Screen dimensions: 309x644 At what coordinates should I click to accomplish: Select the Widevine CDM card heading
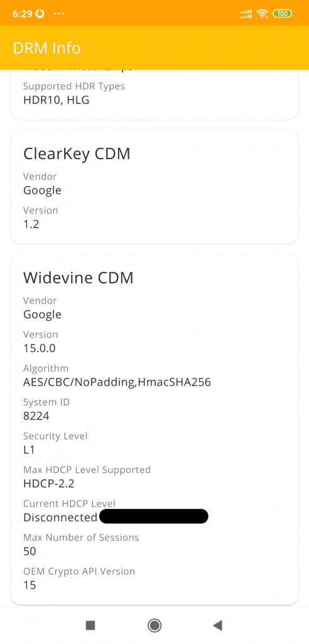click(79, 278)
